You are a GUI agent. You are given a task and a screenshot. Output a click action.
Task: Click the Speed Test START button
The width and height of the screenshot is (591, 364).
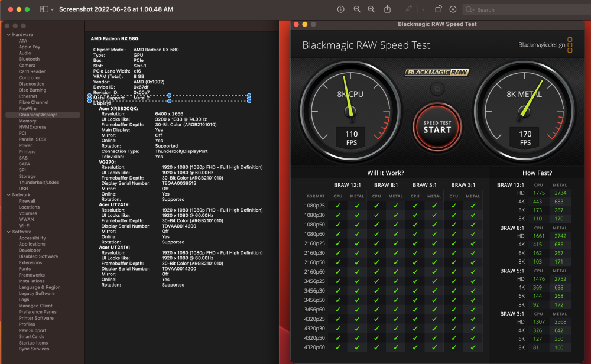tap(437, 128)
